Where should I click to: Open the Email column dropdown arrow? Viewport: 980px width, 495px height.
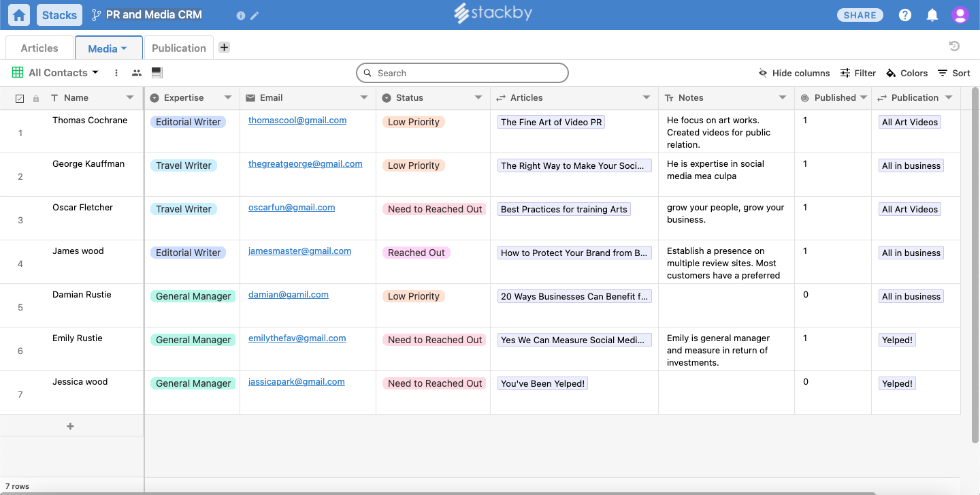[364, 98]
